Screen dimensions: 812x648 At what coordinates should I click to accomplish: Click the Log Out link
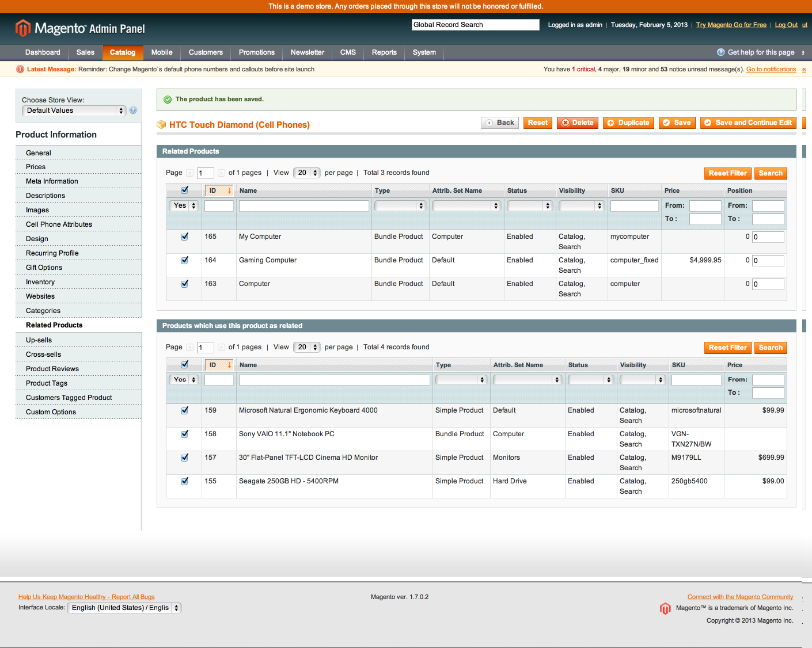coord(786,25)
